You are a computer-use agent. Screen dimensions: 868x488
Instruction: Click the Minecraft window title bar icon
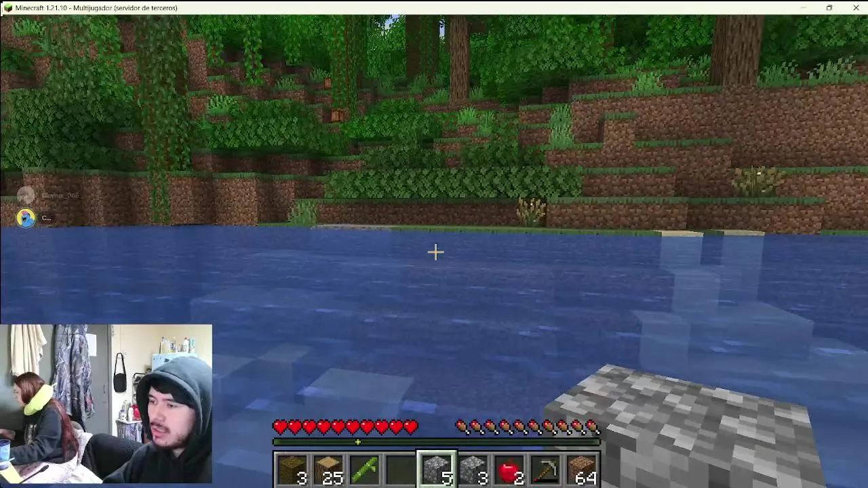(x=7, y=7)
